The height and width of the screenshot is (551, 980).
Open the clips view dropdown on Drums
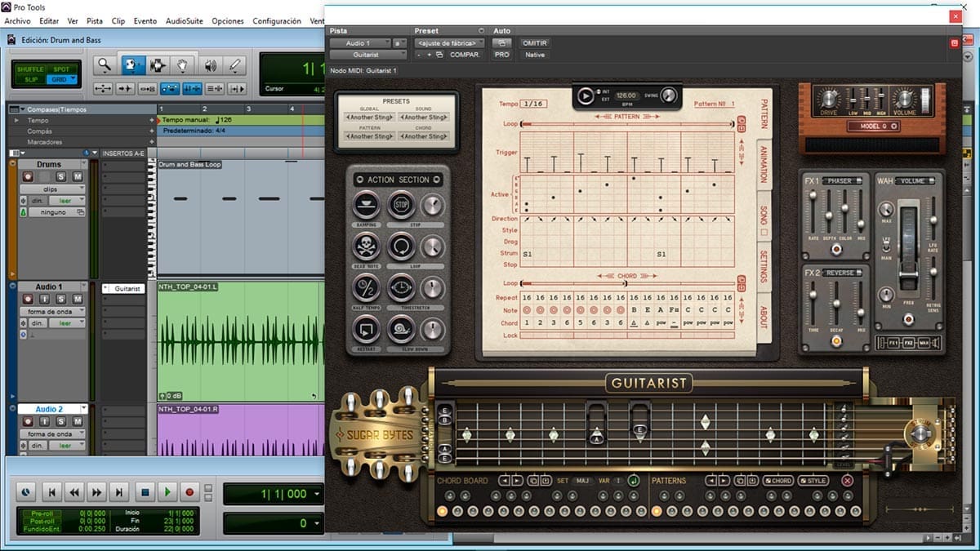51,189
